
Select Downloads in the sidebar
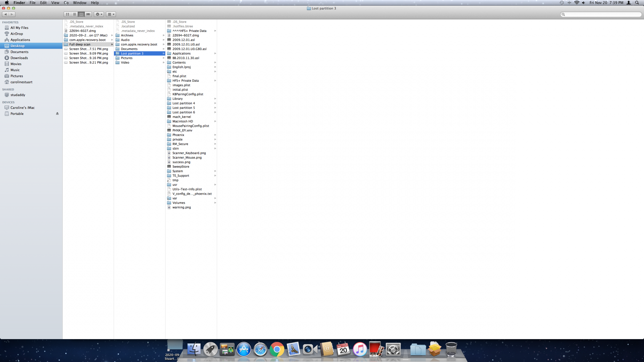[19, 58]
